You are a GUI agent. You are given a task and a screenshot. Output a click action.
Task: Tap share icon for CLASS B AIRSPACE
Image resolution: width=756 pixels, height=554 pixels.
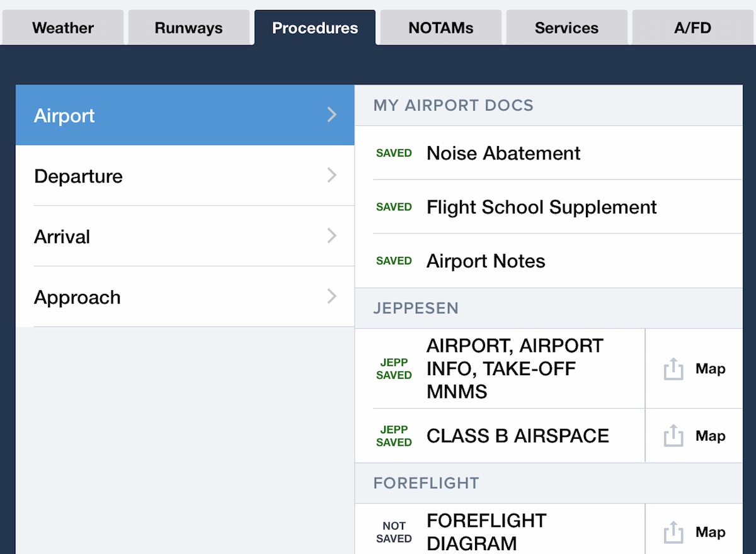tap(673, 436)
